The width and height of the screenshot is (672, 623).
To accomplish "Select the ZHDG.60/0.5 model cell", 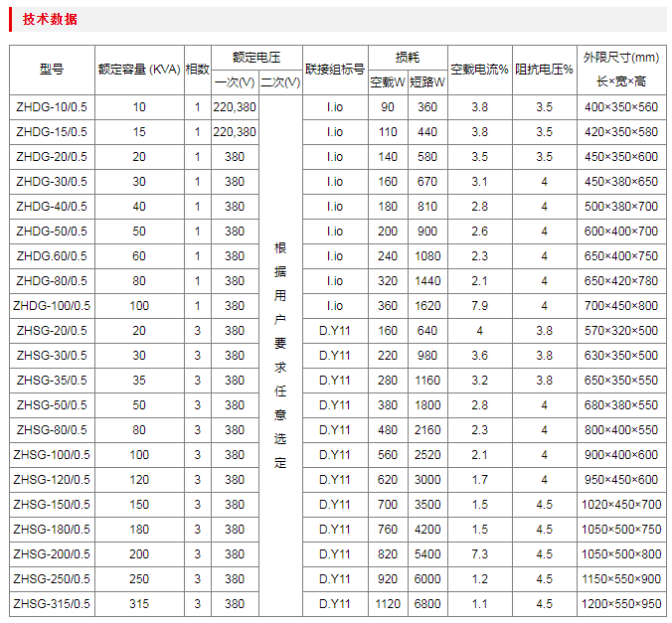I will tap(52, 256).
